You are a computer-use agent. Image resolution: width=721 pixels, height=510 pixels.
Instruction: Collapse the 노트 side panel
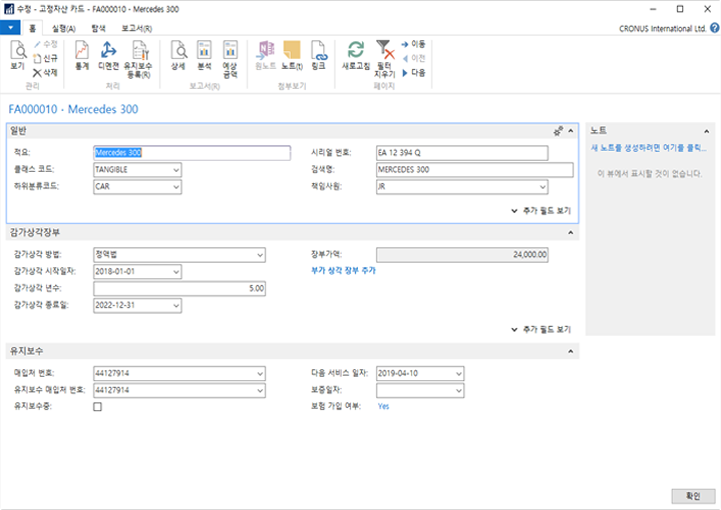(x=707, y=132)
